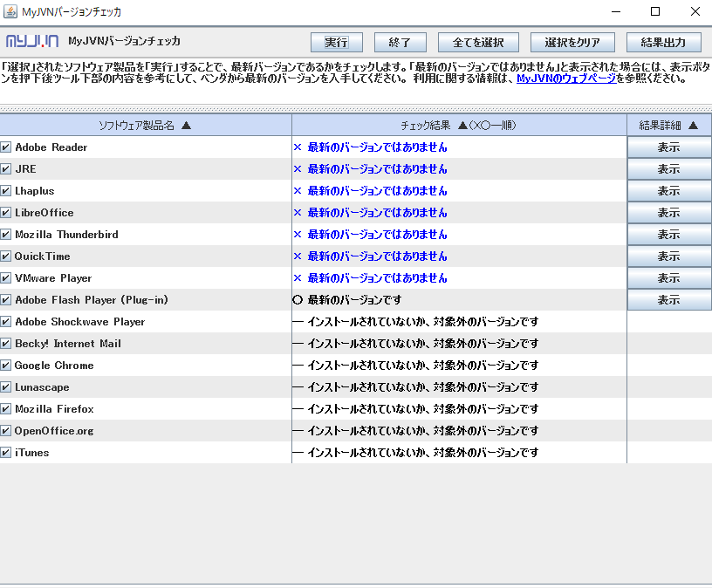Screen dimensions: 712x588
Task: Select the Mozilla Firefox product name
Action: 54,408
